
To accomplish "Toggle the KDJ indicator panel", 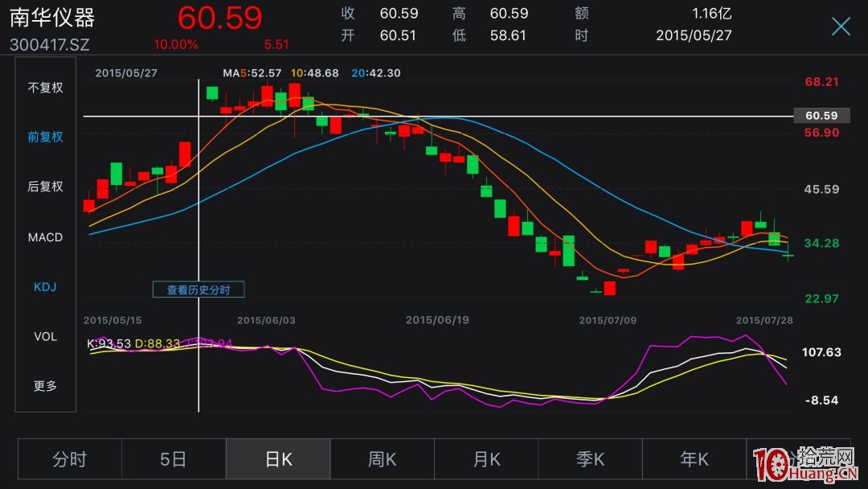I will coord(45,287).
